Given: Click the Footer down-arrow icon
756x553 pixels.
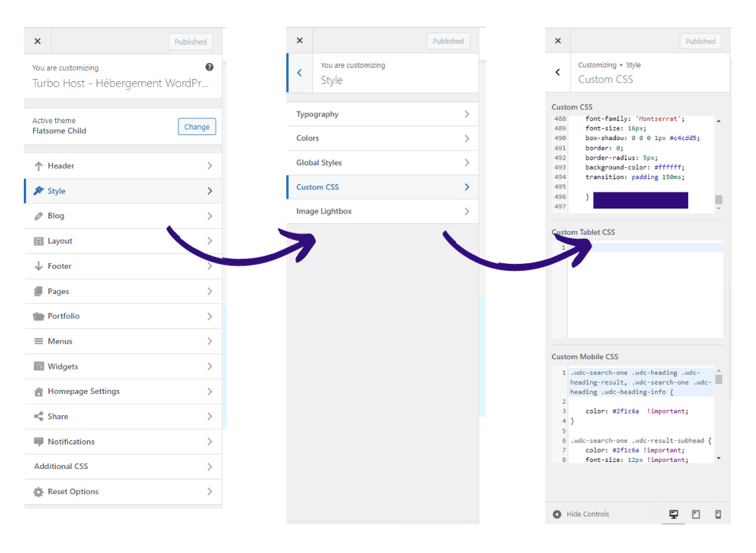Looking at the screenshot, I should coord(38,266).
